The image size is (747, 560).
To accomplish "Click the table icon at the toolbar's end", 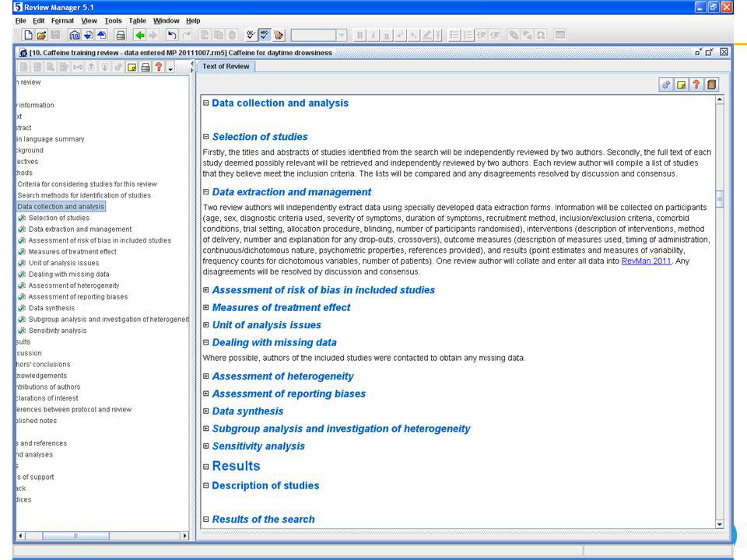I will pos(559,35).
